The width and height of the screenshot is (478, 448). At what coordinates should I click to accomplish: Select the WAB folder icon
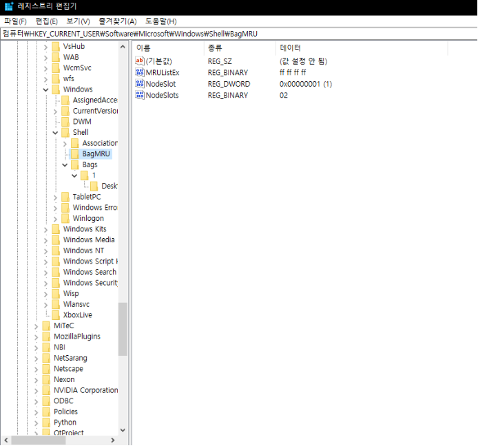[56, 57]
